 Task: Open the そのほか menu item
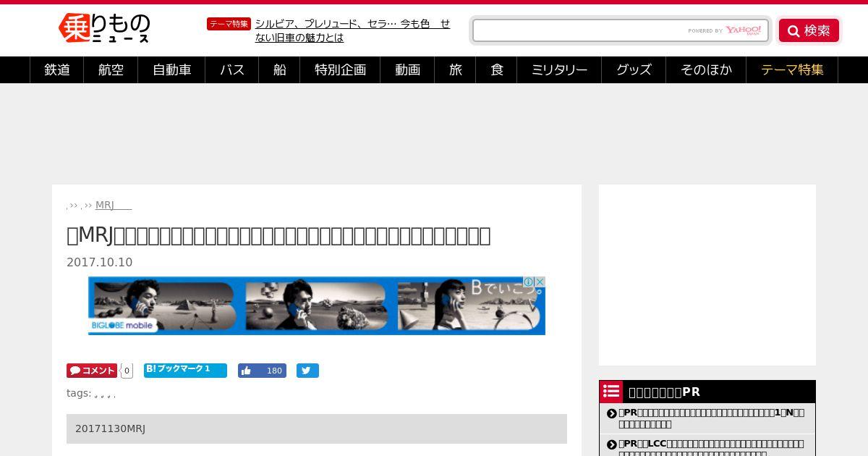point(706,69)
